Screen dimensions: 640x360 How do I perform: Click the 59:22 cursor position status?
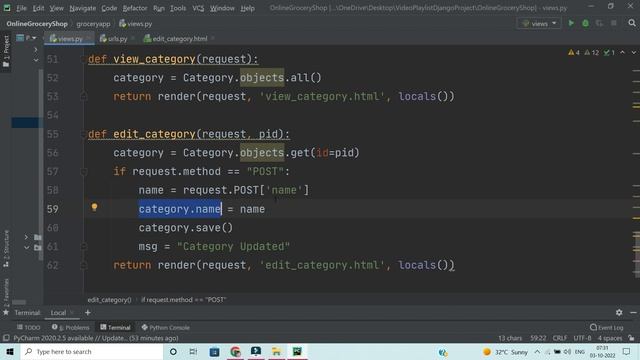click(538, 338)
